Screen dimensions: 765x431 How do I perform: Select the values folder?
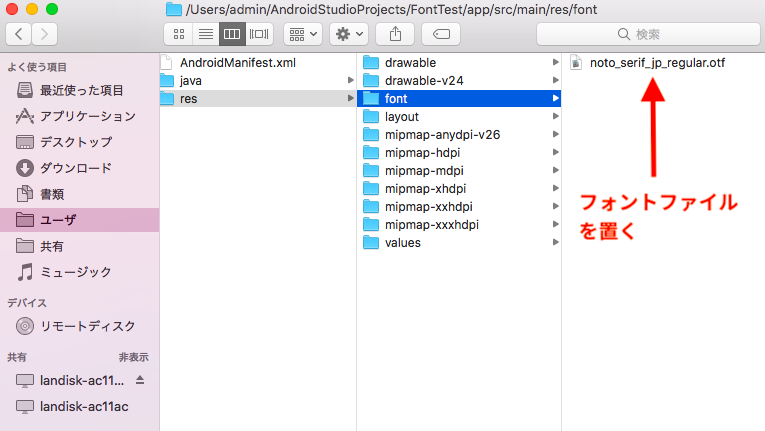pyautogui.click(x=459, y=243)
